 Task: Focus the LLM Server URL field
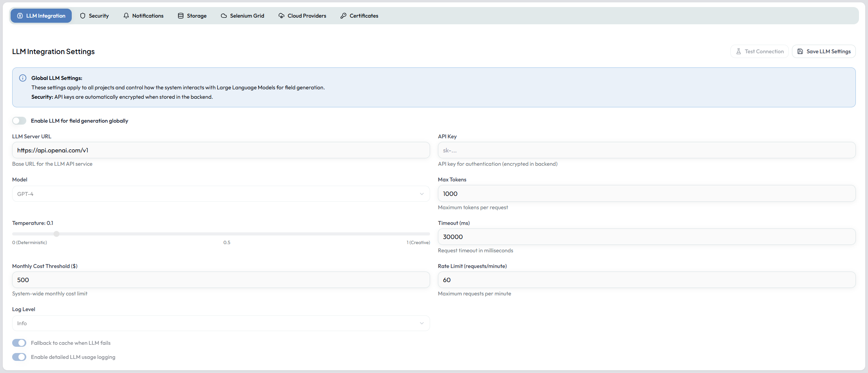click(x=221, y=150)
